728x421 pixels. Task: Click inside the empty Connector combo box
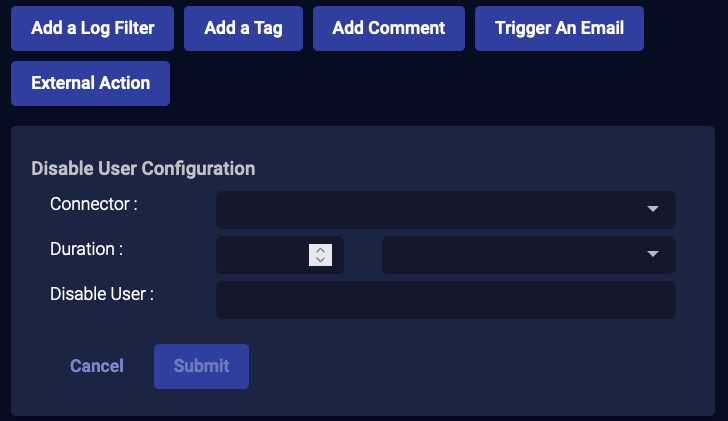pyautogui.click(x=430, y=210)
